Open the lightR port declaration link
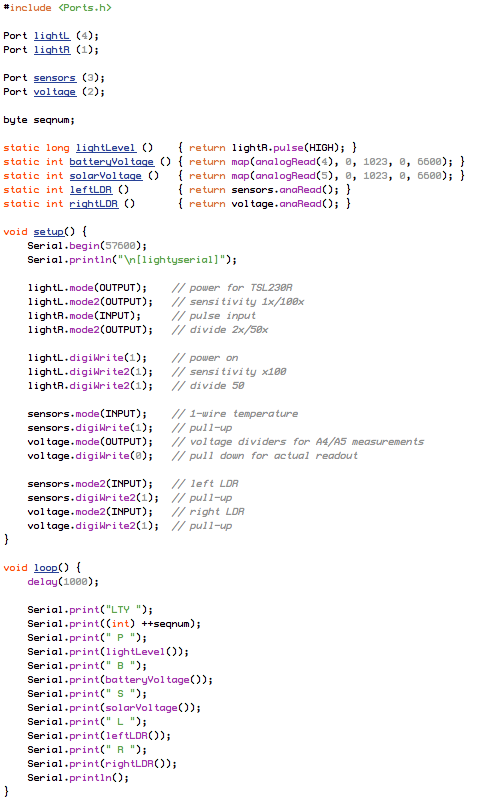487x800 pixels. tap(52, 50)
